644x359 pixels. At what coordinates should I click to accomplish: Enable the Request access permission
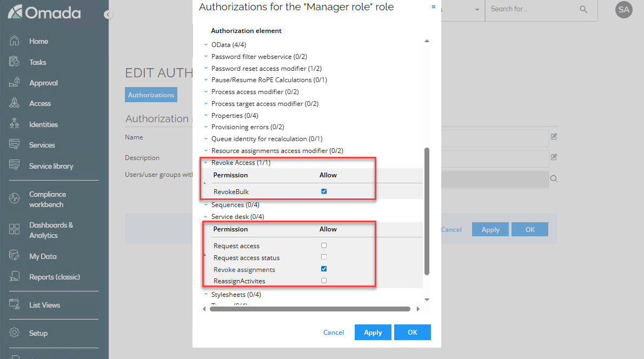[323, 245]
